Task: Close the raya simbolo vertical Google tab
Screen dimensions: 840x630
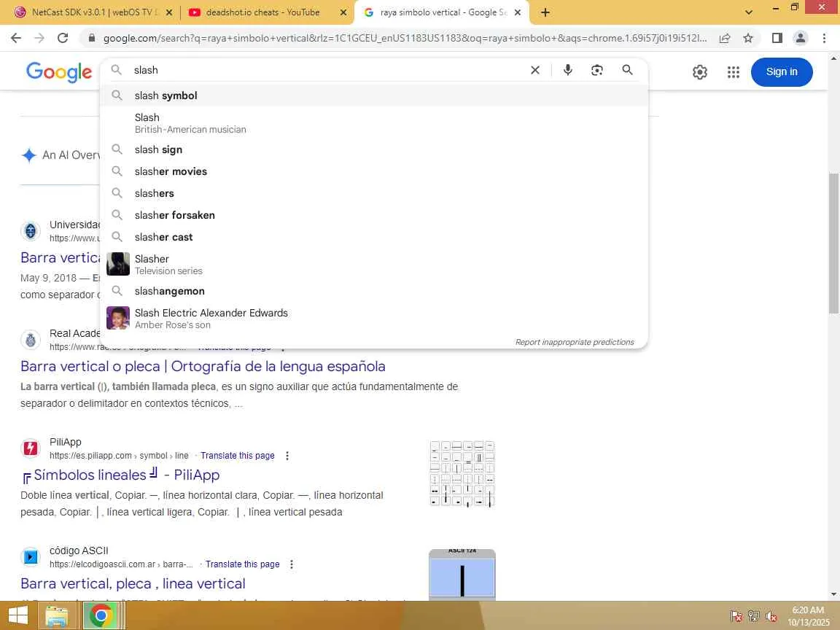Action: (518, 12)
